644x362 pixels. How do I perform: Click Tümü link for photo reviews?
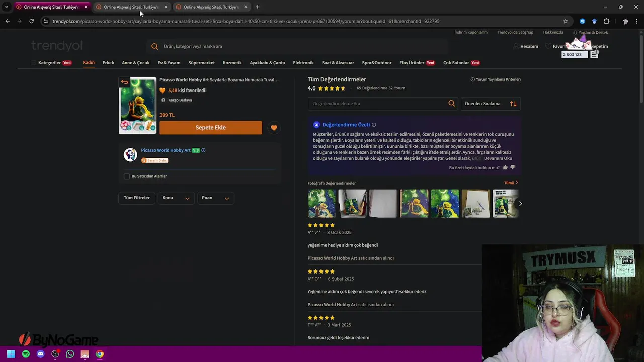[511, 183]
